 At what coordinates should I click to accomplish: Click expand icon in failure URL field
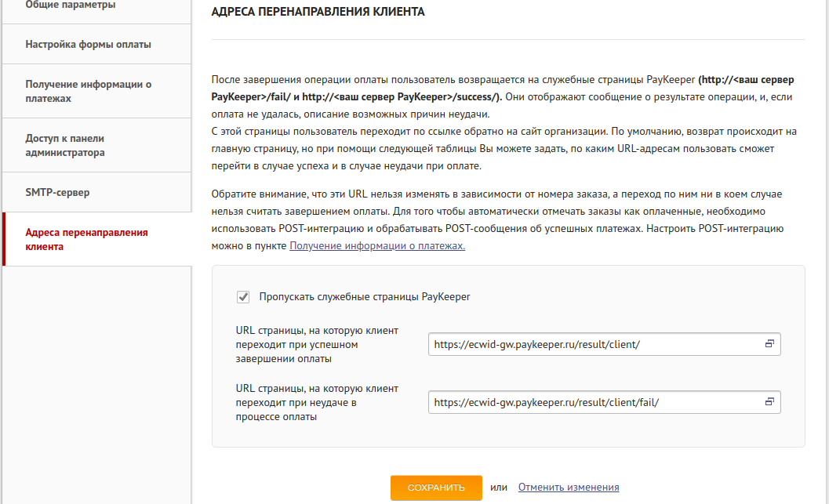coord(769,402)
